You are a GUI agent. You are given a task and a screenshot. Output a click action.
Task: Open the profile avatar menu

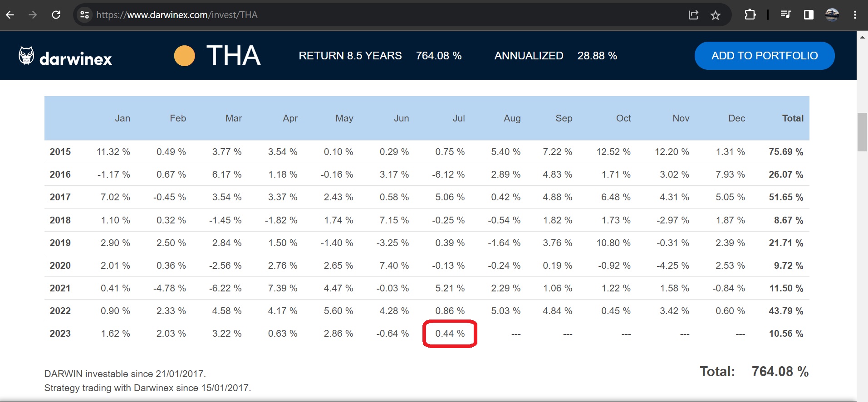coord(832,15)
